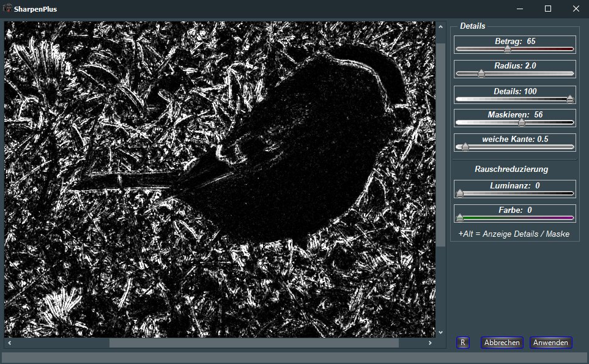Click the vertical scrollbar thumb of preview
Viewport: 589px width, 364px height.
440,144
